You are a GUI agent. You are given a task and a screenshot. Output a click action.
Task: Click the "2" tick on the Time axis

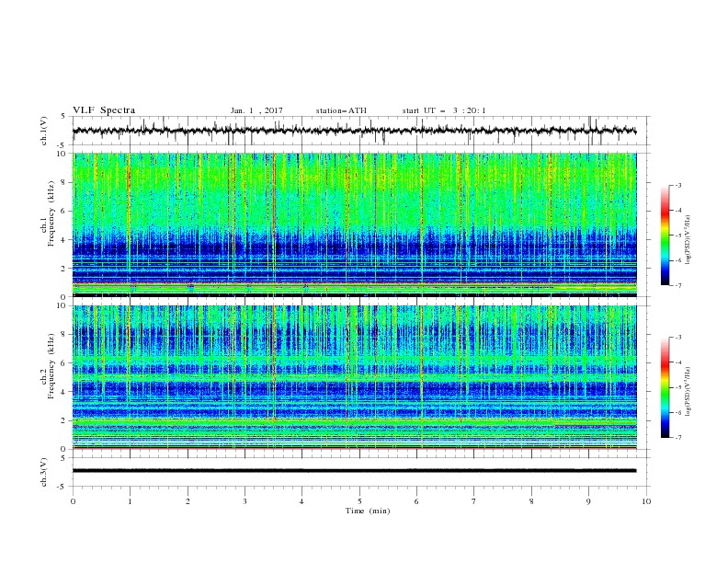coord(188,501)
